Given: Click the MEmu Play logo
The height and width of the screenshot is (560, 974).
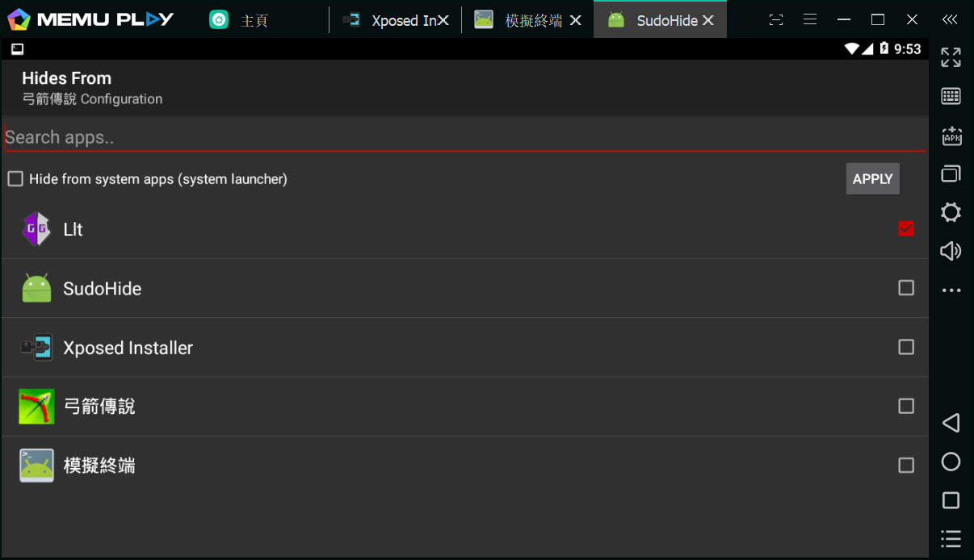Looking at the screenshot, I should click(x=90, y=19).
